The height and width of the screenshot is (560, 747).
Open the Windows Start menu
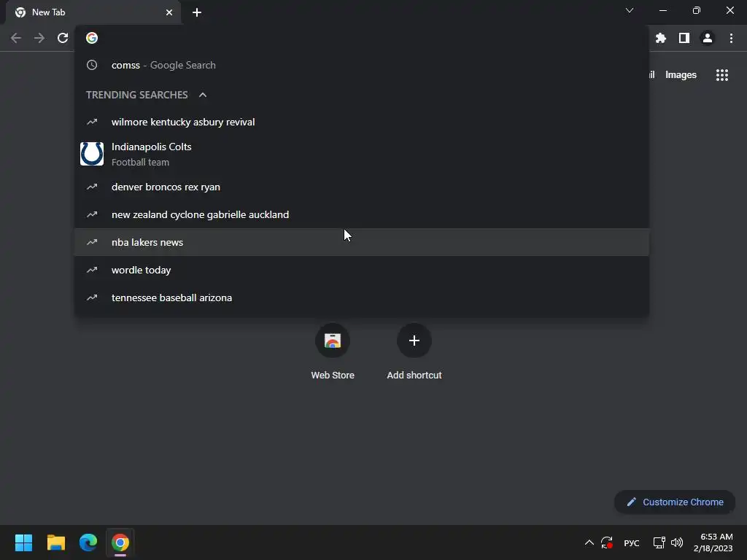pyautogui.click(x=23, y=542)
